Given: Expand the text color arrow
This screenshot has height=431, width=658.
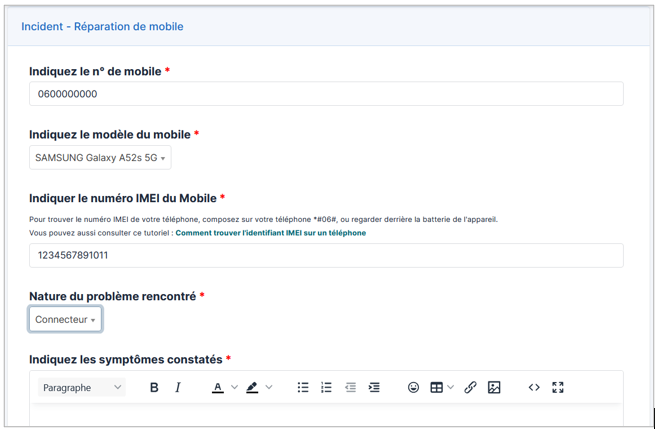Looking at the screenshot, I should pos(235,388).
